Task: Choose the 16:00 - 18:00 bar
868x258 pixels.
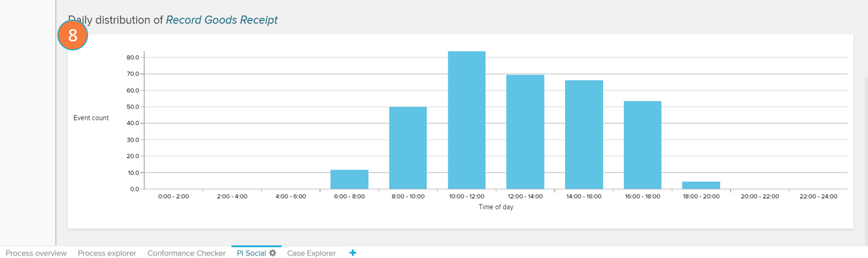Action: [642, 145]
